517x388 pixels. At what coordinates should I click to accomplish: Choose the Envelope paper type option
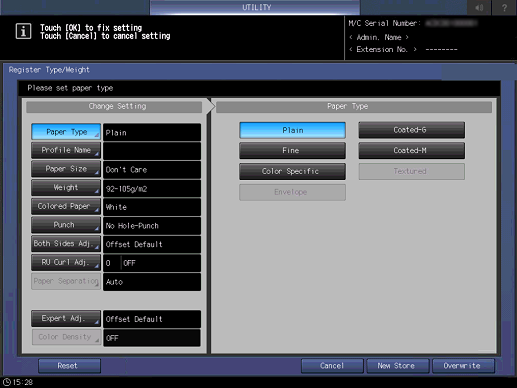click(292, 192)
